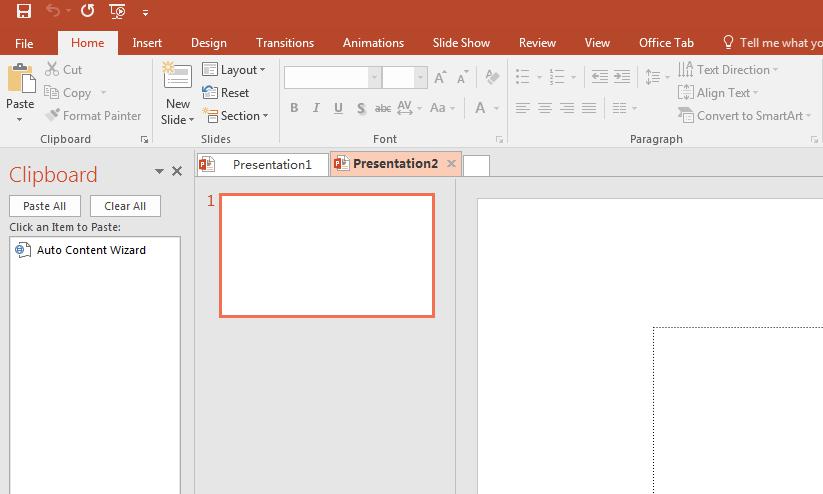Viewport: 823px width, 494px height.
Task: Open the Add or Remove Columns icon
Action: coord(625,108)
